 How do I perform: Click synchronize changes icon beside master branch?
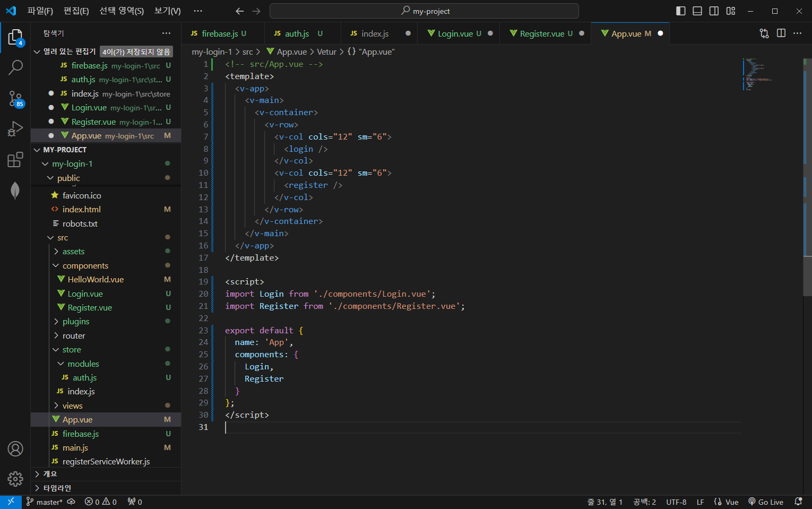(x=71, y=502)
